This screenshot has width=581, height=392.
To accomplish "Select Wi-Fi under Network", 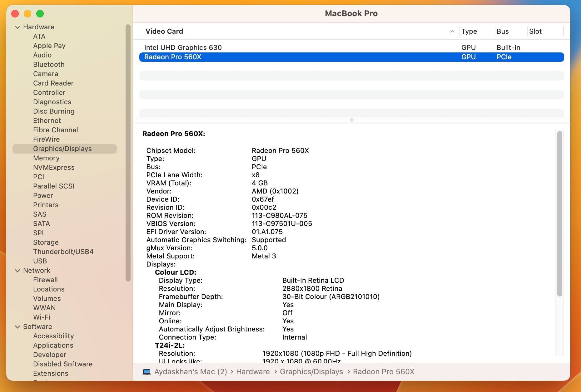I will (x=42, y=317).
